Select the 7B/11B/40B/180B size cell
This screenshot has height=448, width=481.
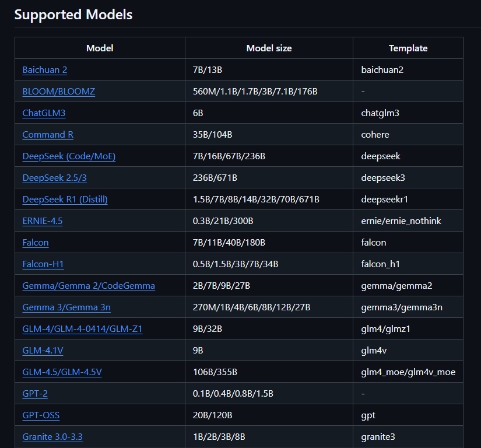(x=269, y=242)
